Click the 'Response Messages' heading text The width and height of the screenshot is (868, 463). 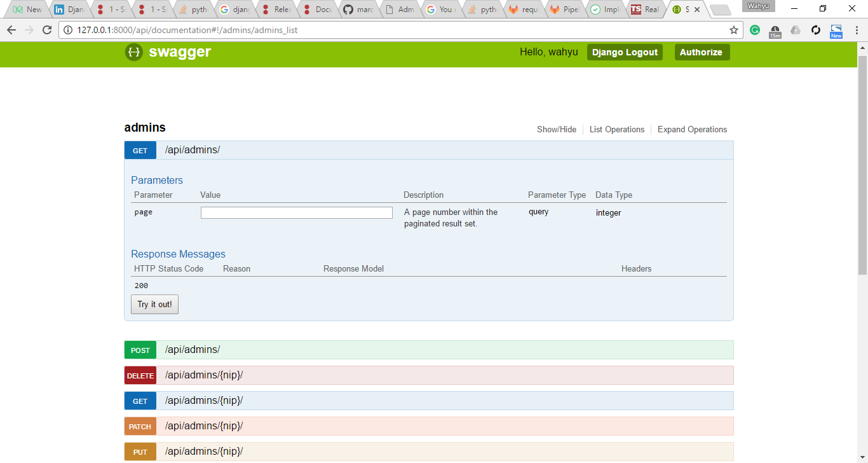[x=178, y=254]
